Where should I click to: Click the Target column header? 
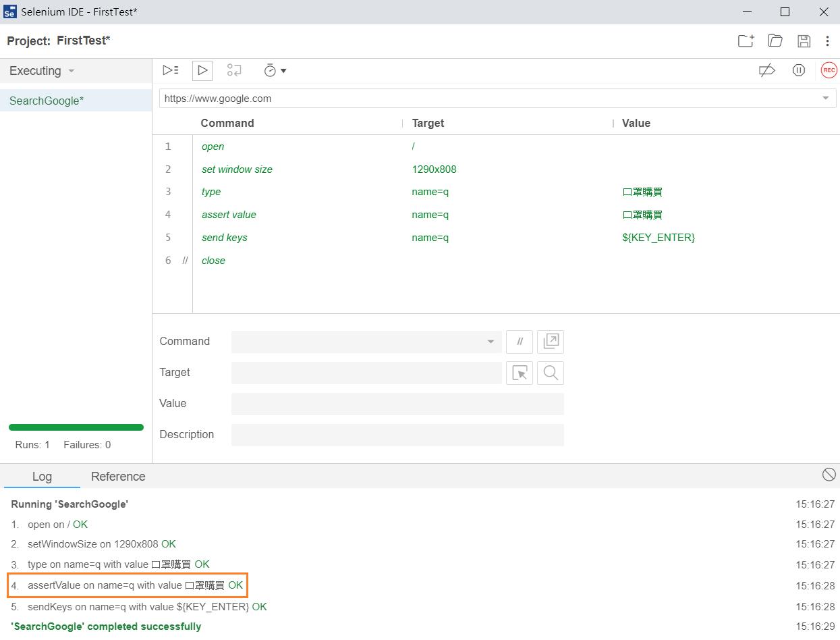428,123
